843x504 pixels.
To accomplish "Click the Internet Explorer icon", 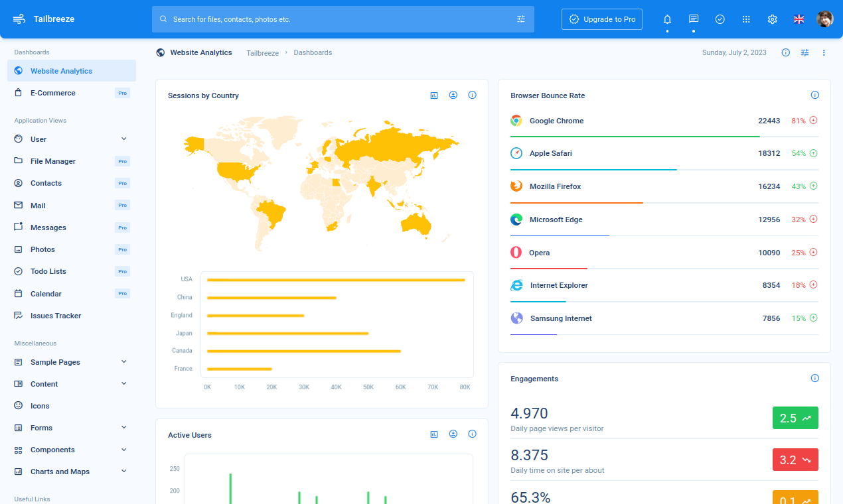I will pyautogui.click(x=516, y=285).
